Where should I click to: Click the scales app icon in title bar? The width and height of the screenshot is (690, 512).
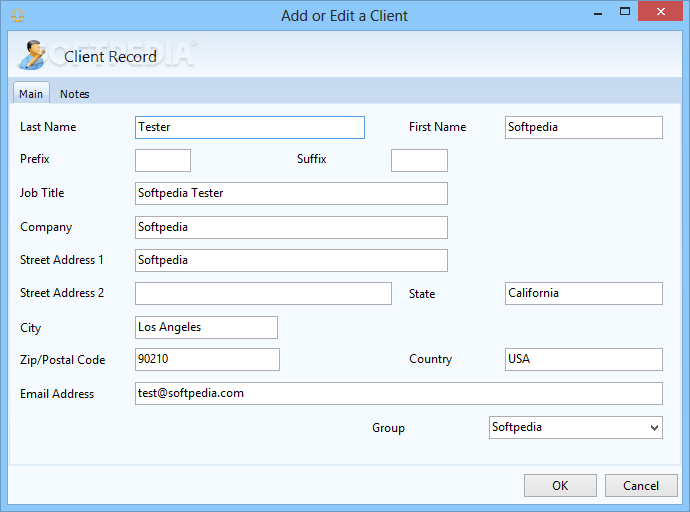[18, 15]
